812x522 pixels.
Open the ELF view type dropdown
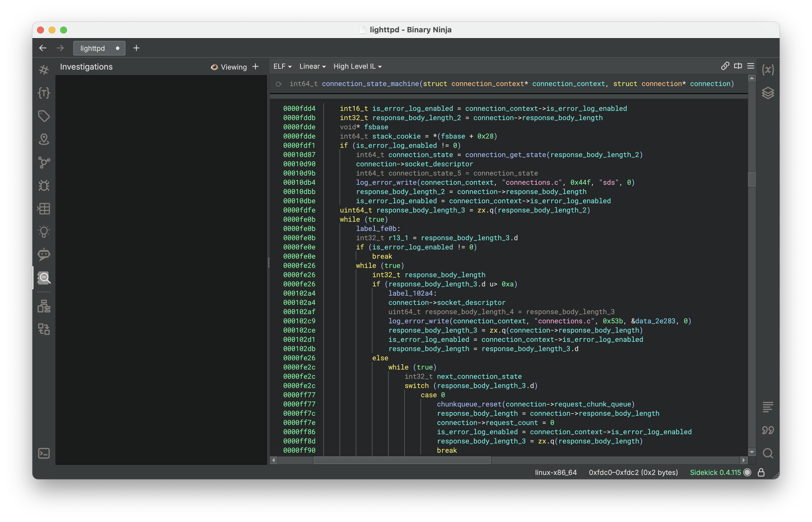pyautogui.click(x=282, y=66)
